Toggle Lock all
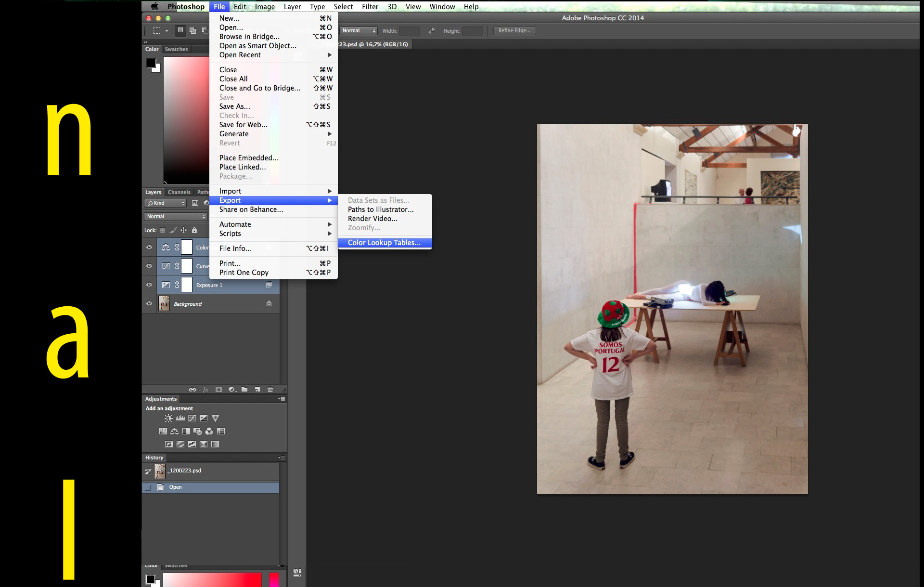 (x=194, y=231)
